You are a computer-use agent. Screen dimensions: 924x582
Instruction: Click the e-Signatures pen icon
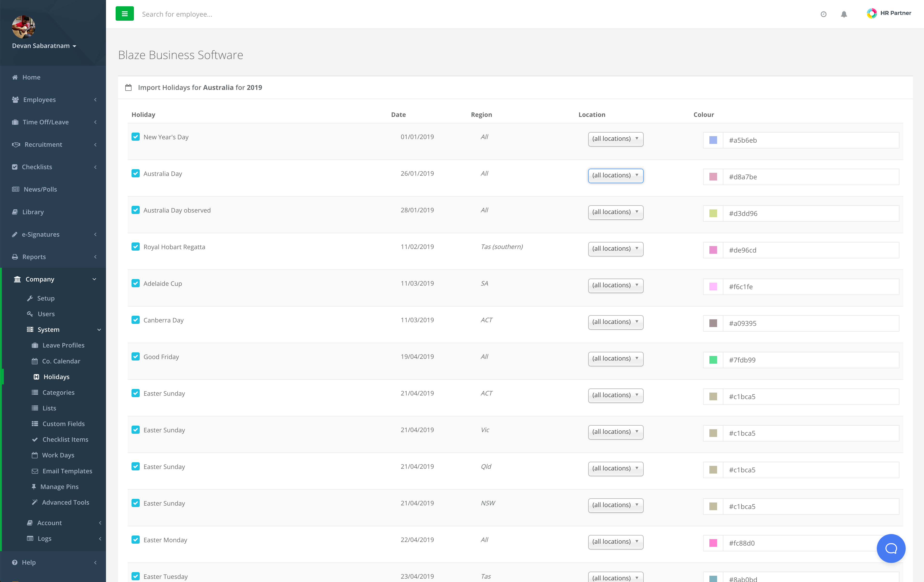[x=15, y=234]
